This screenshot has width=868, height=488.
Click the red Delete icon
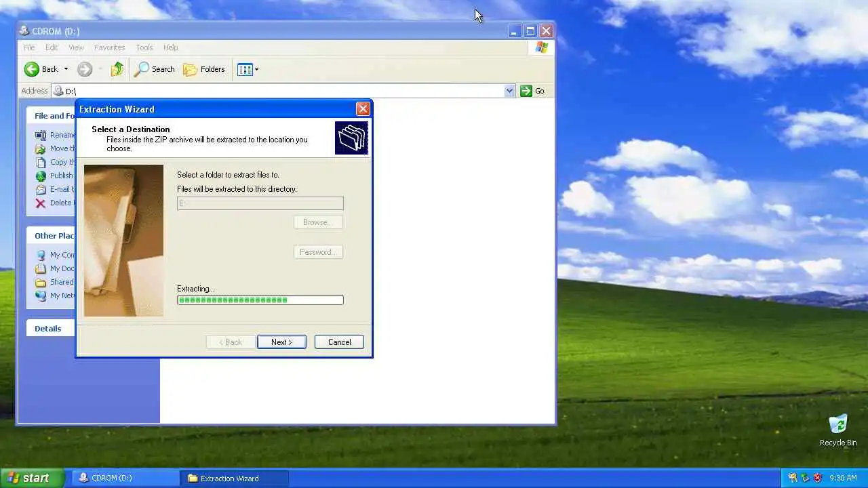tap(41, 203)
